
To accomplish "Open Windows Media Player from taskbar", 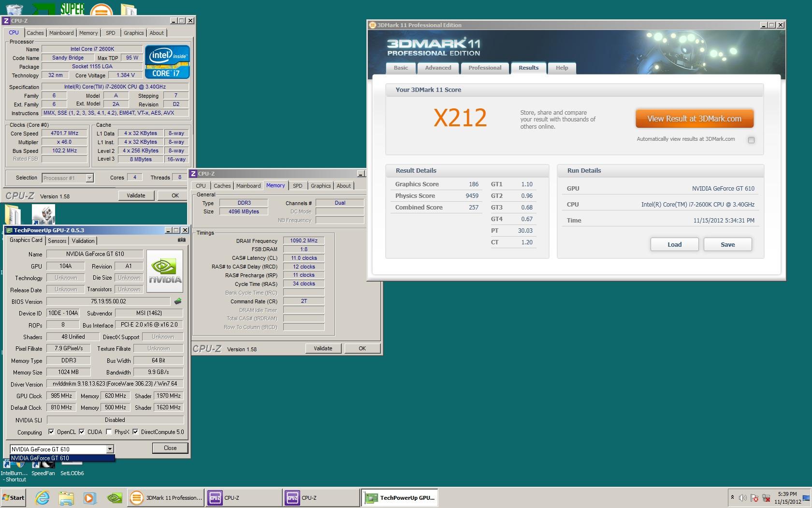I will pyautogui.click(x=89, y=497).
